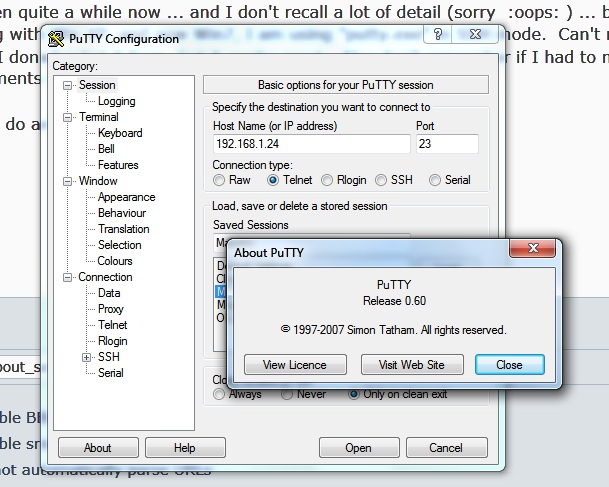
Task: Open the Window category
Action: (98, 181)
